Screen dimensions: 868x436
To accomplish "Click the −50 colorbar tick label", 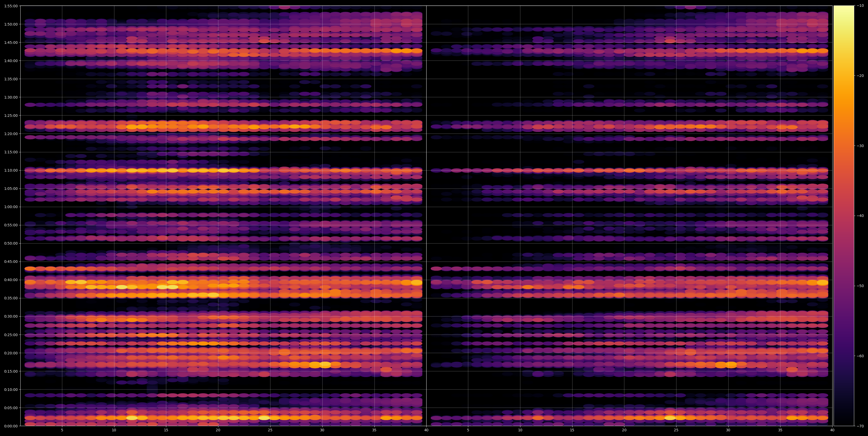I will coord(860,286).
